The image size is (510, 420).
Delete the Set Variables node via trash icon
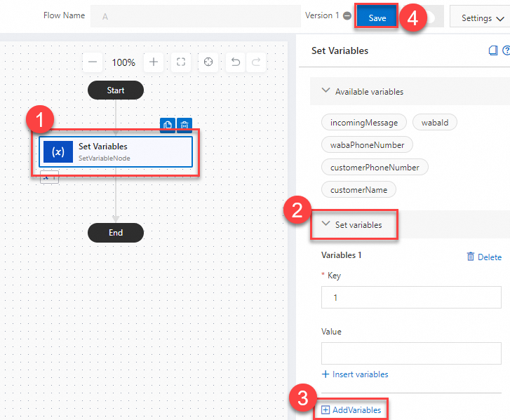(184, 125)
